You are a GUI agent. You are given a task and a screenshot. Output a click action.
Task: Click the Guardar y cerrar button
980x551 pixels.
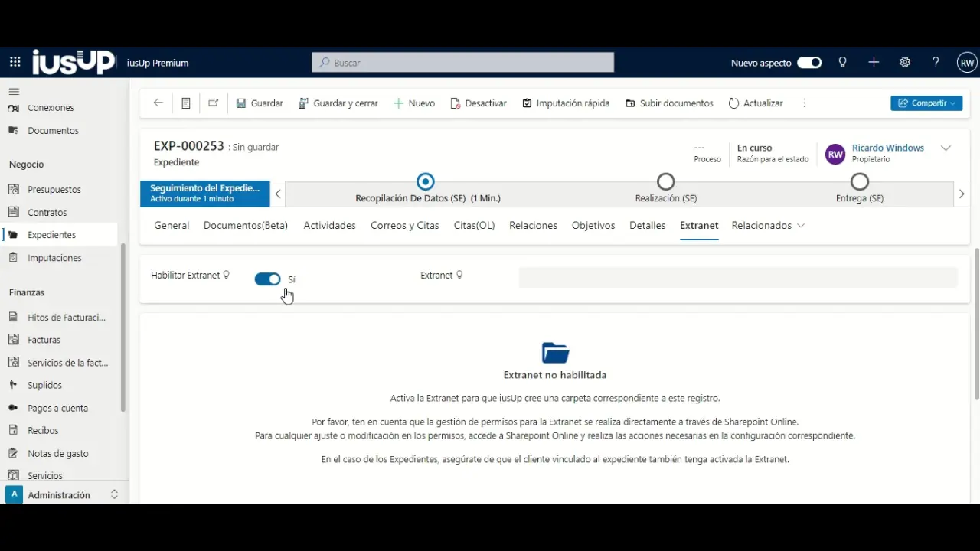(x=338, y=103)
